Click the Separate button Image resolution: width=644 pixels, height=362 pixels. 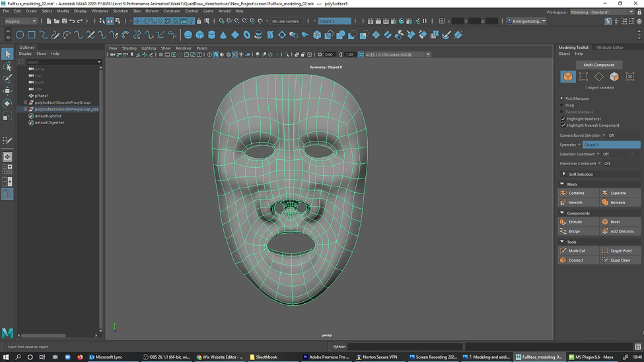tap(620, 193)
